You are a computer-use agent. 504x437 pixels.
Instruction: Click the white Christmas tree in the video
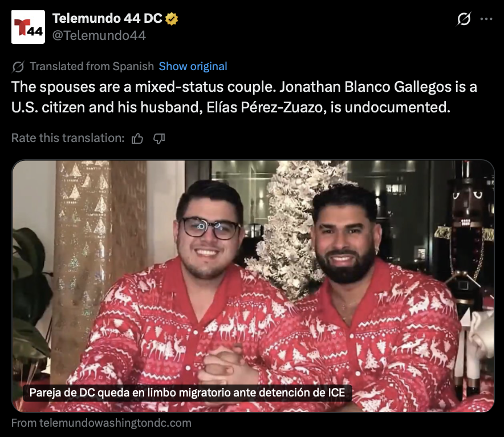click(289, 225)
